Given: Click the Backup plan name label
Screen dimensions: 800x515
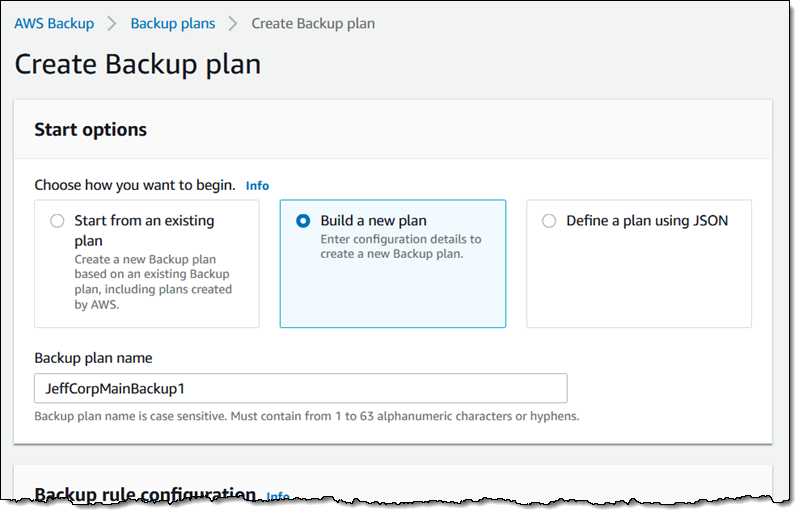Looking at the screenshot, I should (93, 358).
